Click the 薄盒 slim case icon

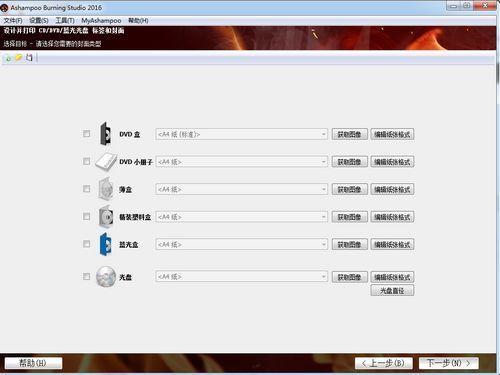[106, 189]
